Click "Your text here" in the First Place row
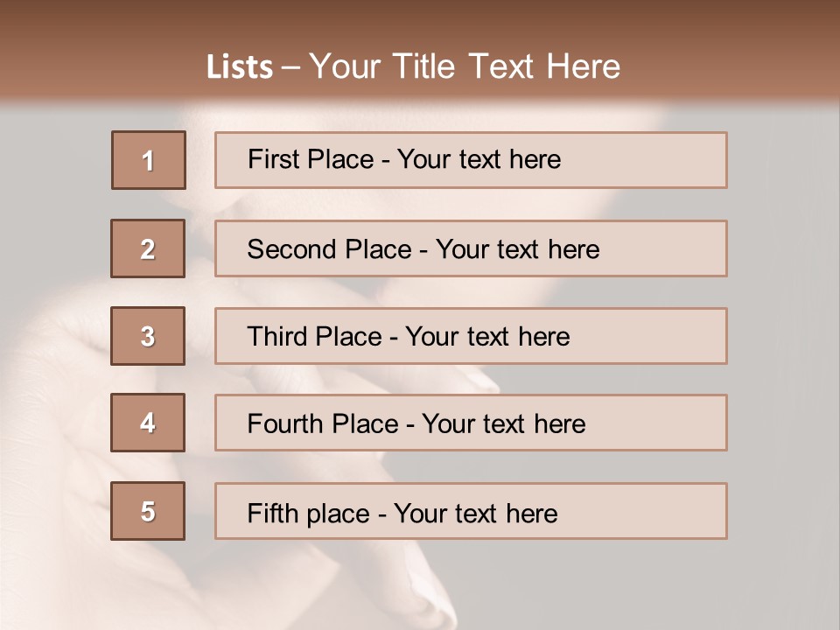 coord(479,159)
